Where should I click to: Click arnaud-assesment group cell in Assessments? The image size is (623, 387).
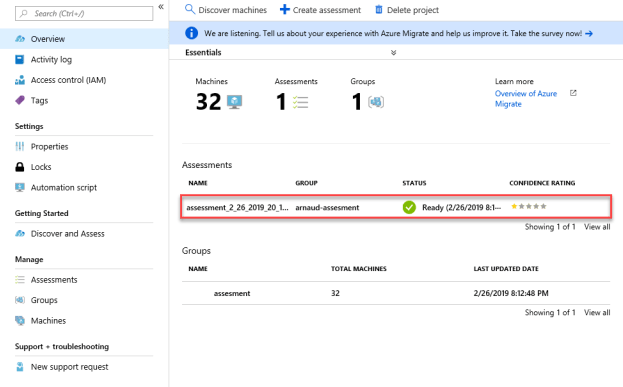327,207
